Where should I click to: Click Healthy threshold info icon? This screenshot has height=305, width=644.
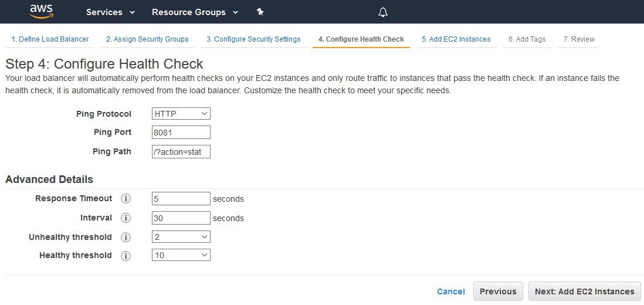(x=126, y=256)
